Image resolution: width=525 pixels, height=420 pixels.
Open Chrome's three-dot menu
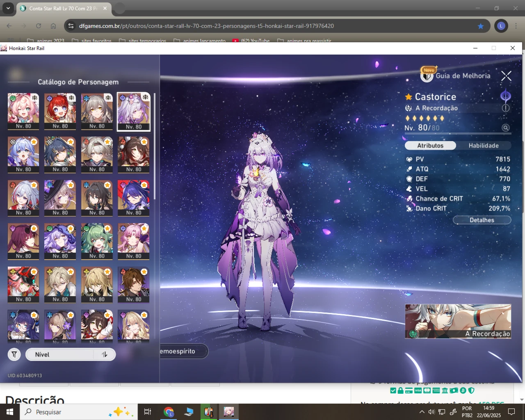(516, 26)
